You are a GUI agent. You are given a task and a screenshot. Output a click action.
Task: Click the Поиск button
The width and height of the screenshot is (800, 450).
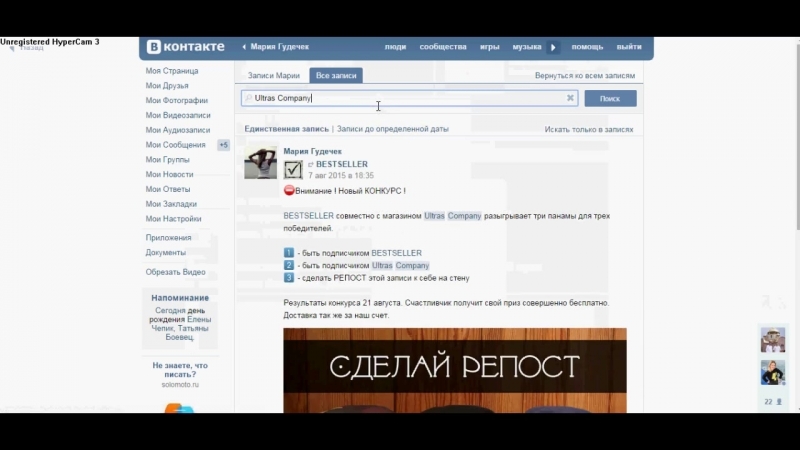click(610, 98)
